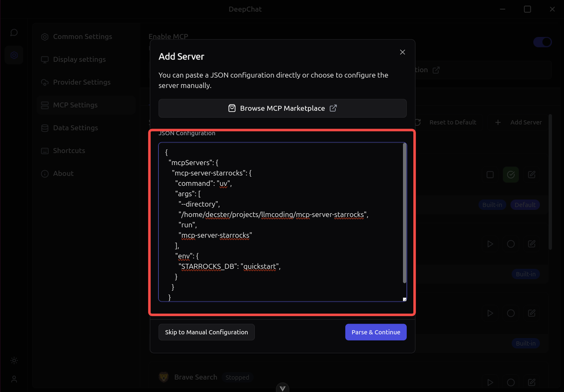Toggle the theme with the sun icon

tap(14, 361)
